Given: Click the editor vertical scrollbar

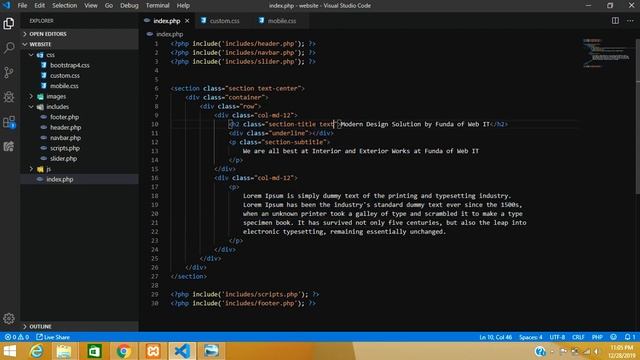Looking at the screenshot, I should [x=638, y=116].
